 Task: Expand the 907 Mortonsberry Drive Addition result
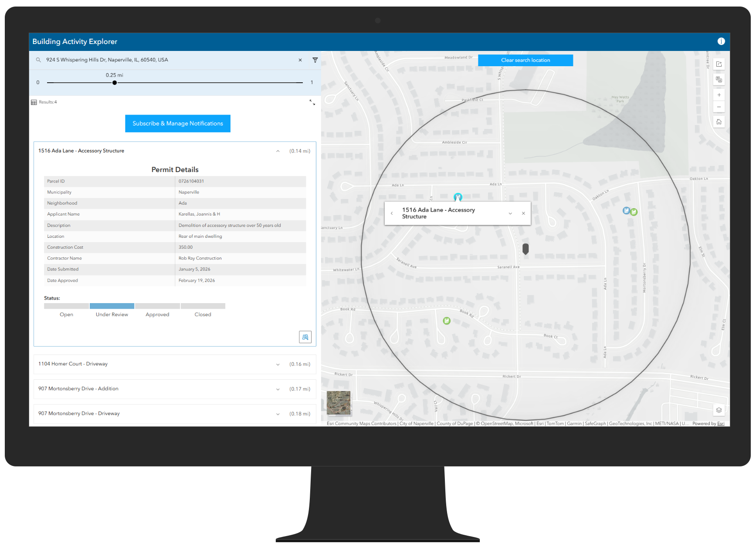tap(278, 389)
